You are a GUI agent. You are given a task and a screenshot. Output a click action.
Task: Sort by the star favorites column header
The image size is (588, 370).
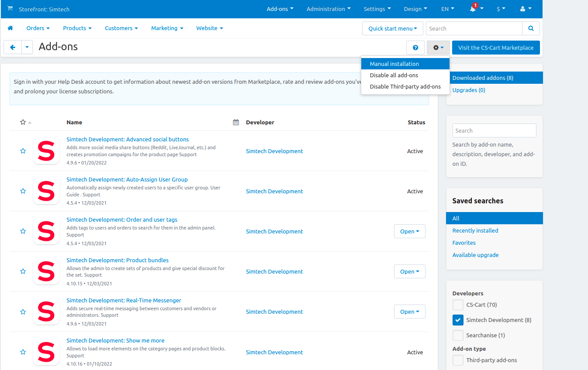[23, 122]
